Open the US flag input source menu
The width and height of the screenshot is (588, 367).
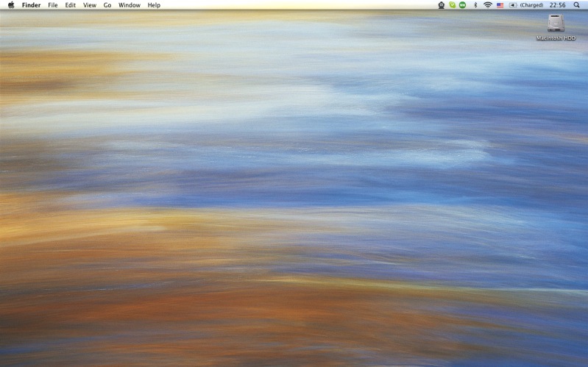[500, 5]
